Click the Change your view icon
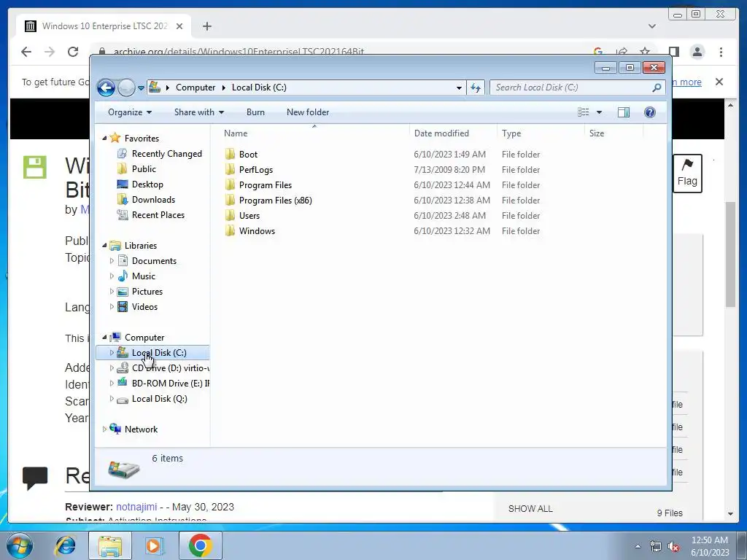Screen dimensions: 747x560 click(x=583, y=112)
